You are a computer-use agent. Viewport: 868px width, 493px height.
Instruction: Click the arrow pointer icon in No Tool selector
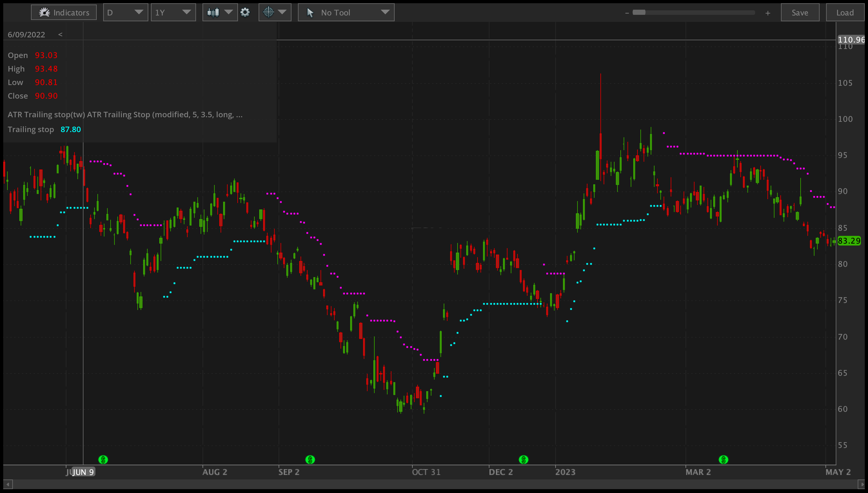click(x=310, y=12)
